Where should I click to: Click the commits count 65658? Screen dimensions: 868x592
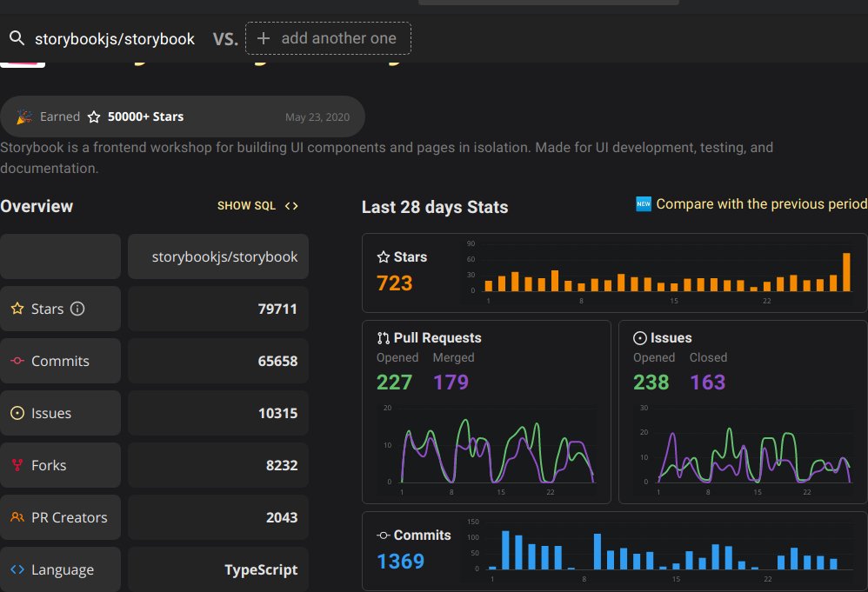[277, 361]
